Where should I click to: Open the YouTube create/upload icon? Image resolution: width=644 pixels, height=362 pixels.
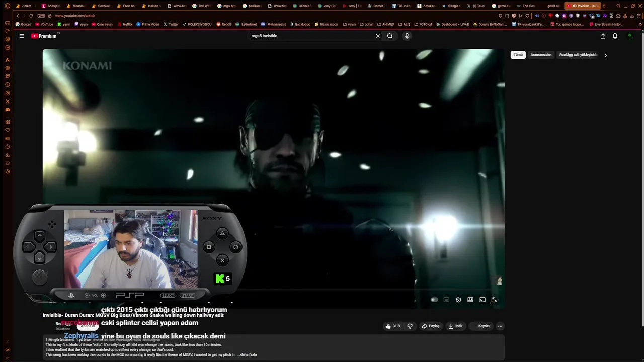[603, 36]
